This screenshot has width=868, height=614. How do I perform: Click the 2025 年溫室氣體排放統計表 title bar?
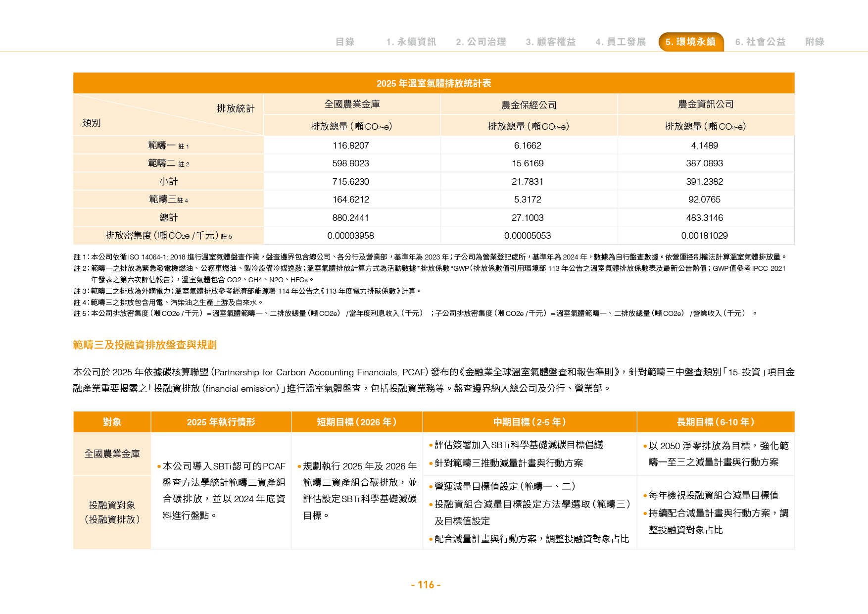434,83
